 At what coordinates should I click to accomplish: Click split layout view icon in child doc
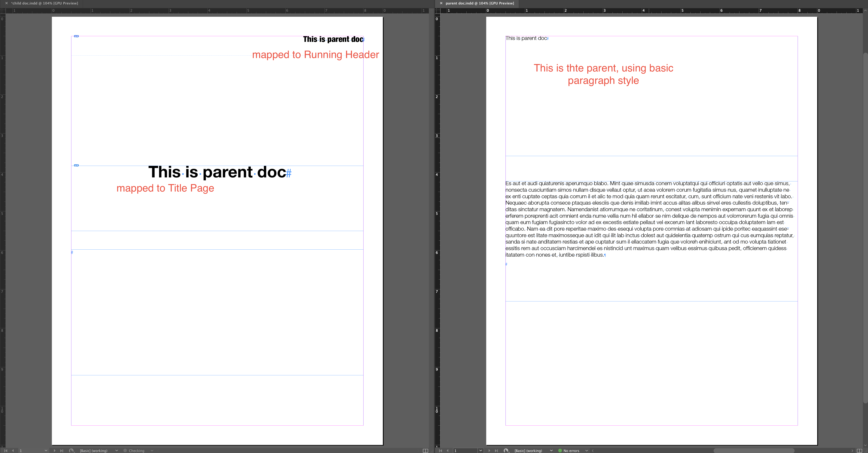click(x=425, y=451)
